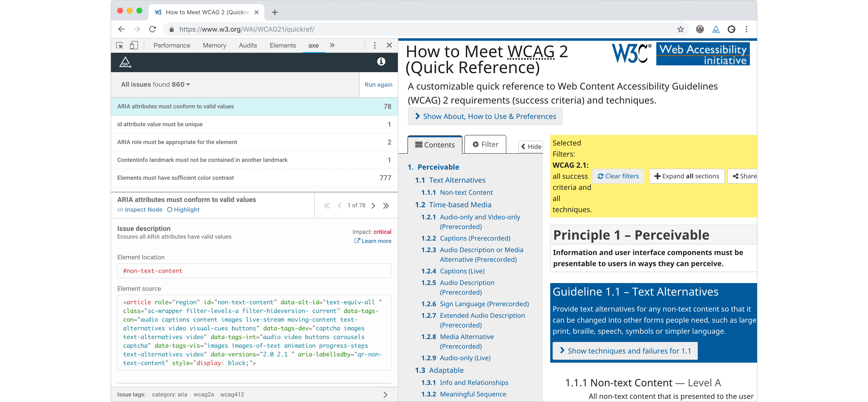This screenshot has height=402, width=868.
Task: Switch to the Audits tab
Action: [248, 46]
